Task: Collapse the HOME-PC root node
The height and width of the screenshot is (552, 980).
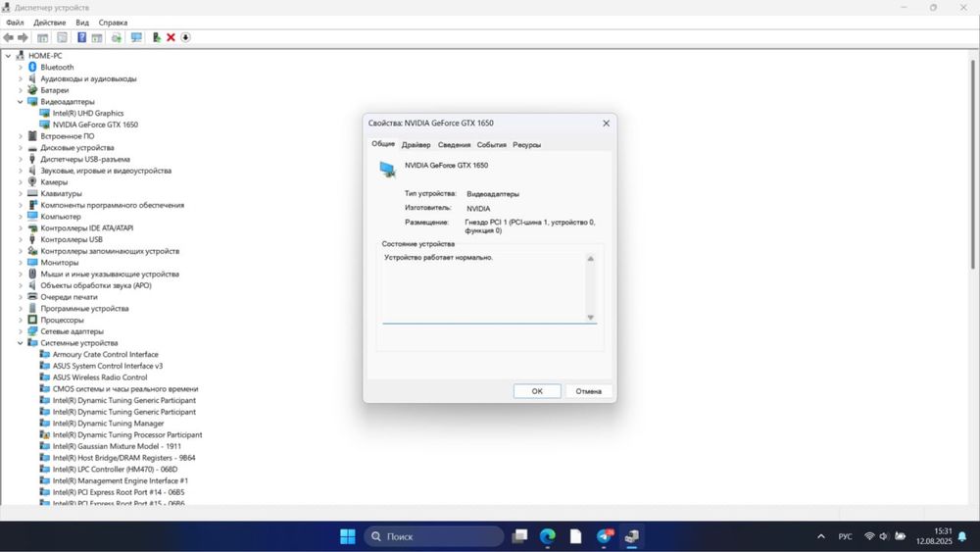Action: 8,56
